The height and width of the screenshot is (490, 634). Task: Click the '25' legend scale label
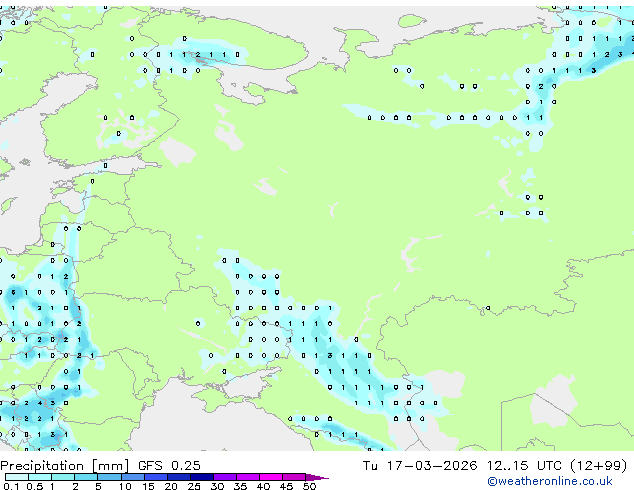click(x=194, y=486)
